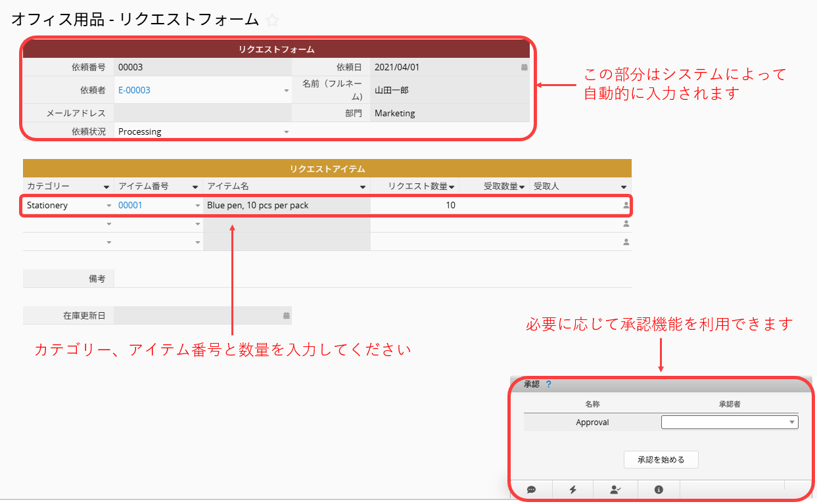Open the アイテム名 column header menu
The height and width of the screenshot is (504, 817).
(x=362, y=187)
